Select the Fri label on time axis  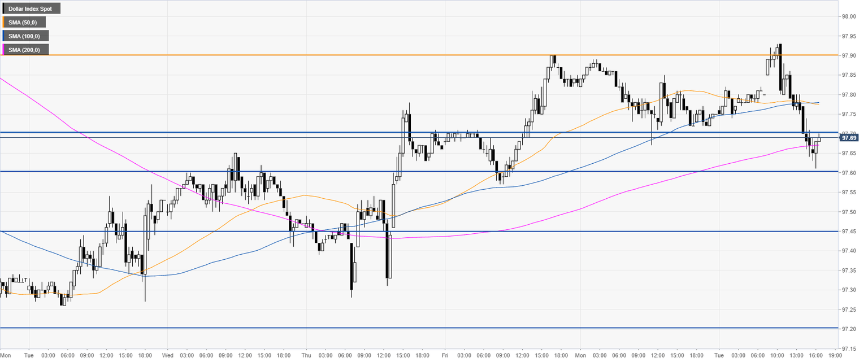click(444, 356)
